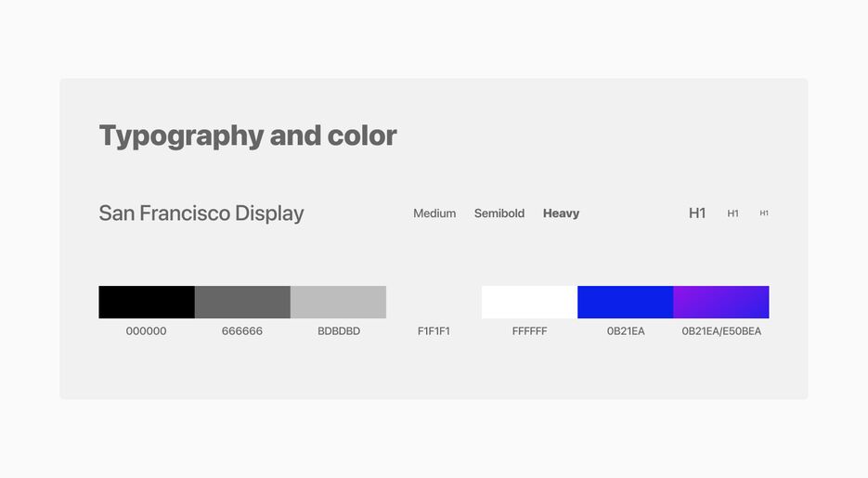This screenshot has width=868, height=478.
Task: Pick the light gray BDBDBD swatch
Action: [x=338, y=302]
